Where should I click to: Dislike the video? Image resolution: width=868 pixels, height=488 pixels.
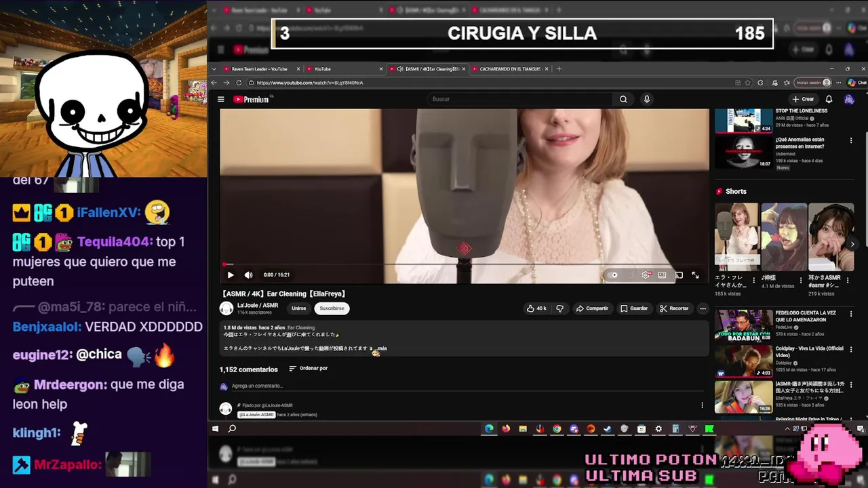pyautogui.click(x=559, y=308)
